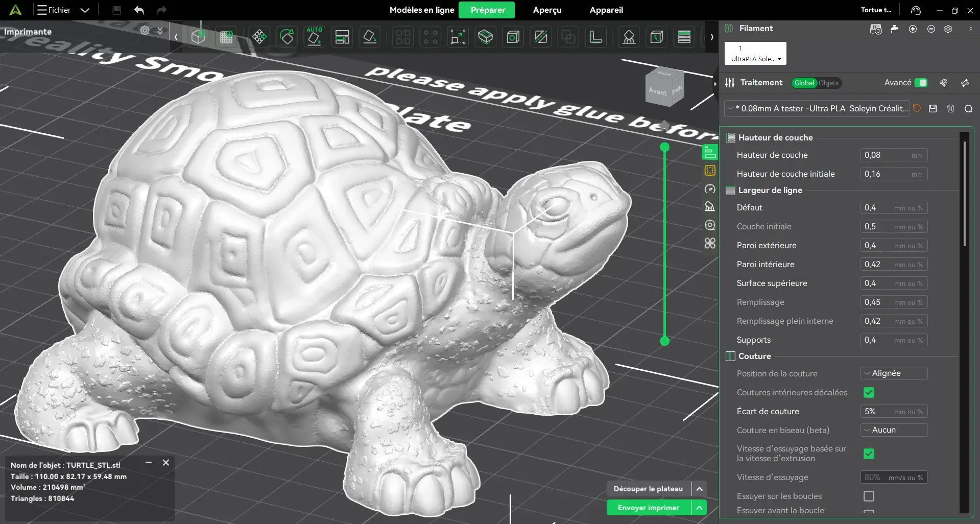Open the support painting tool
This screenshot has width=980, height=524.
629,37
